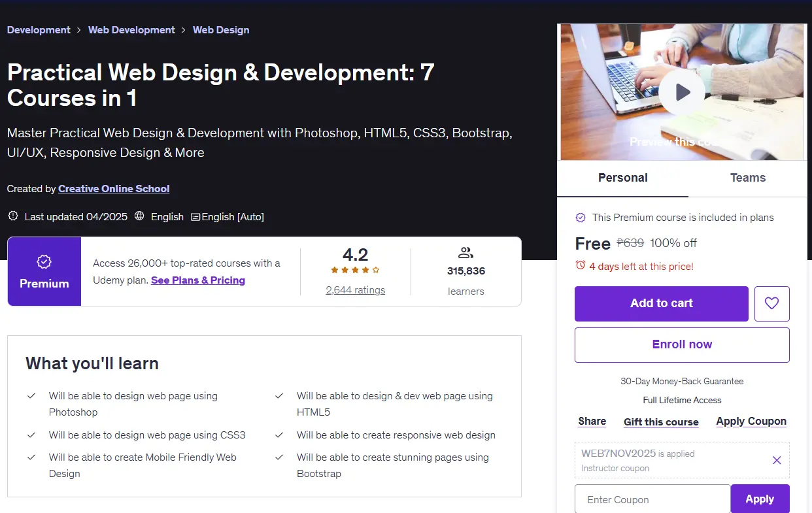Viewport: 812px width, 513px height.
Task: Click the '30-Day Money-Back Guarantee' text
Action: [682, 381]
